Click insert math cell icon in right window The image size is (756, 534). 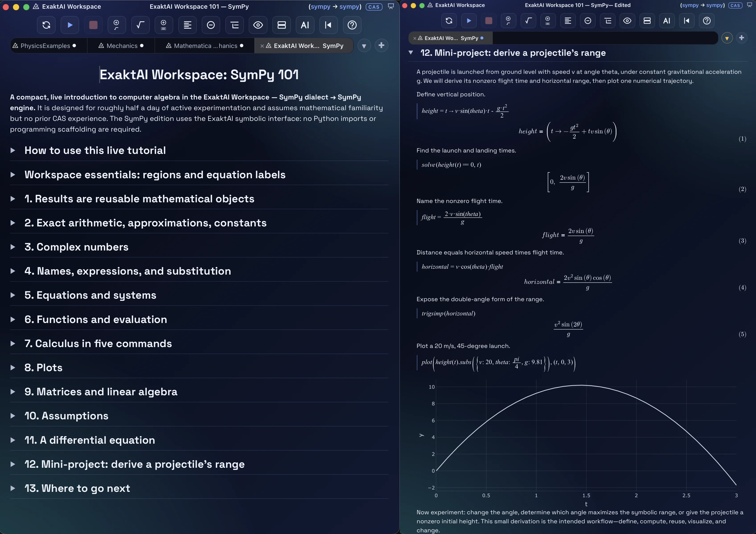point(508,21)
